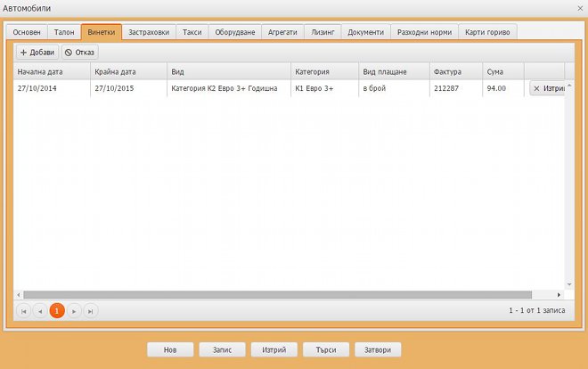Switch to the Лизинг tab

click(323, 32)
